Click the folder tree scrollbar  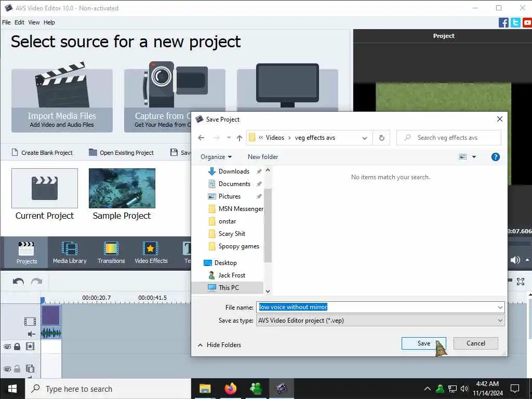268,225
